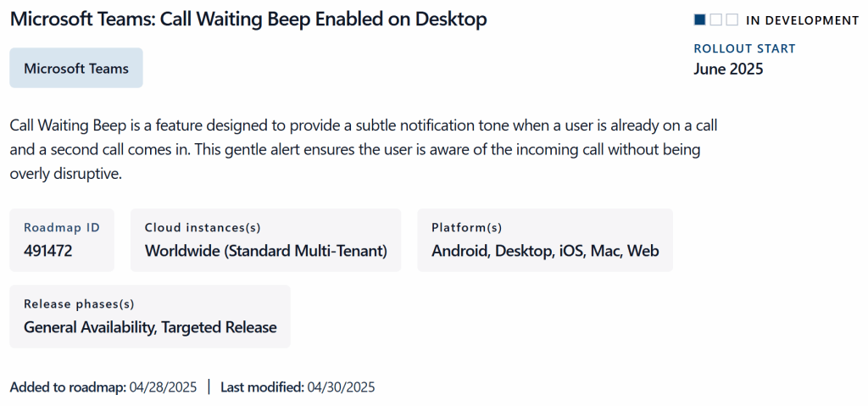The image size is (868, 406).
Task: Click the Android, Desktop, iOS, Mac, Web value
Action: pyautogui.click(x=545, y=251)
